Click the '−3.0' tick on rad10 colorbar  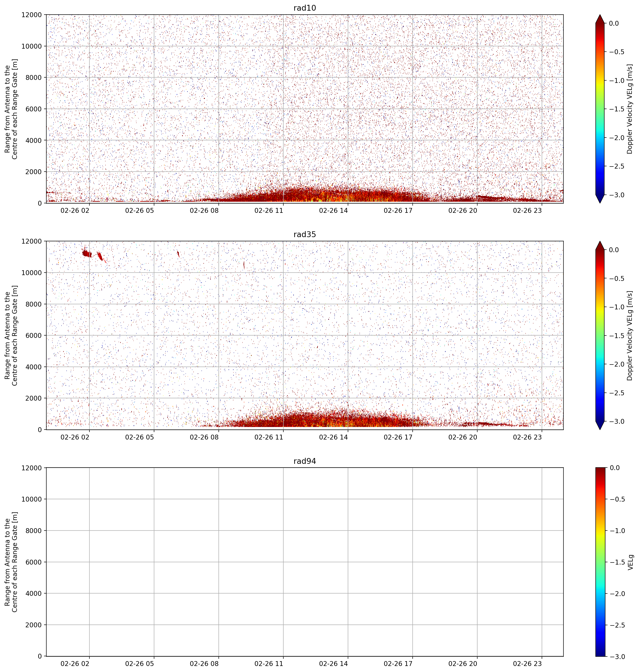617,195
